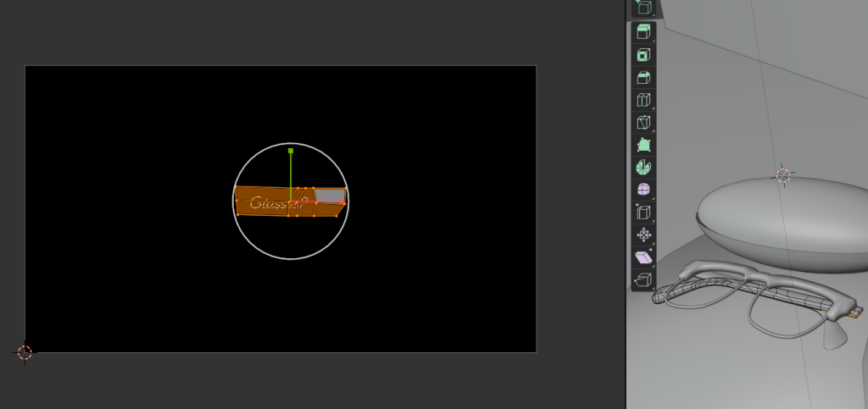Click the 3D cursor above the case
868x409 pixels.
click(783, 175)
